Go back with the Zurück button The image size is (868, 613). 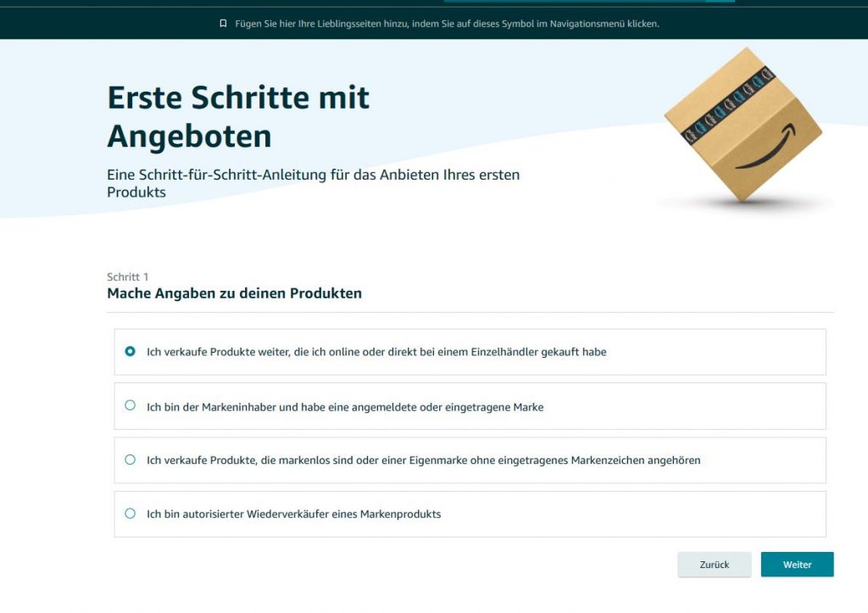(x=714, y=565)
